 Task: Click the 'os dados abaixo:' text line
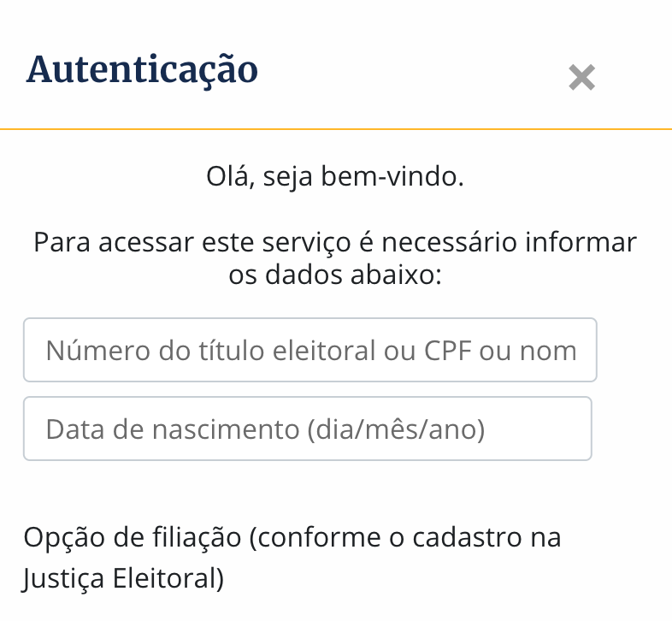(x=335, y=276)
